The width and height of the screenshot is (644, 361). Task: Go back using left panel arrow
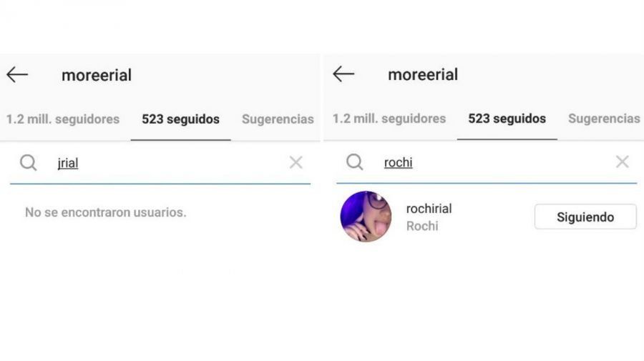(x=17, y=75)
